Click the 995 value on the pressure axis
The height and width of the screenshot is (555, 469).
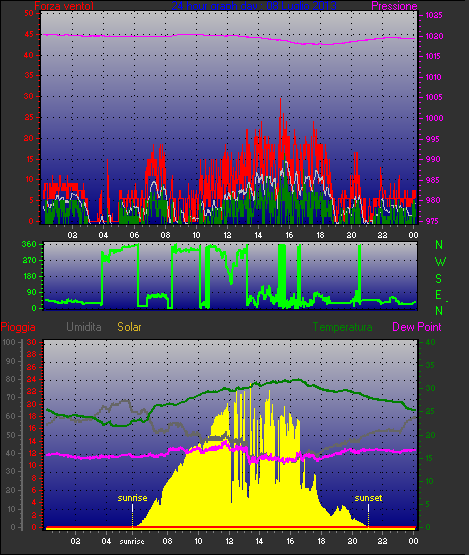(x=433, y=139)
